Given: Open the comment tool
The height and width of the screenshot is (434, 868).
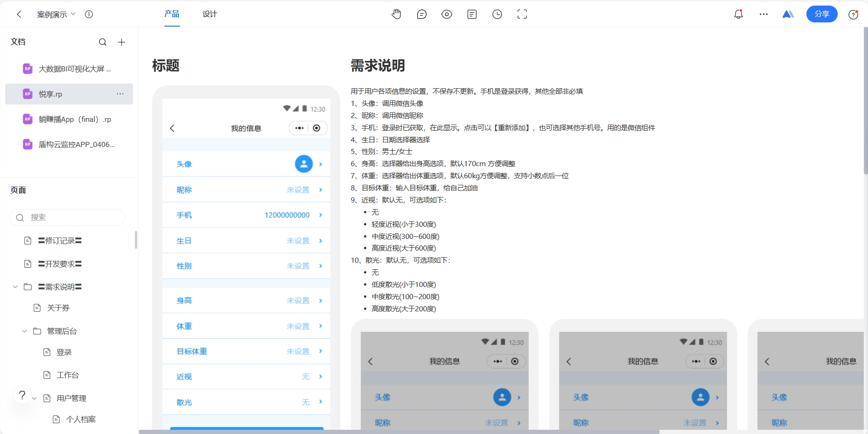Looking at the screenshot, I should coord(421,14).
